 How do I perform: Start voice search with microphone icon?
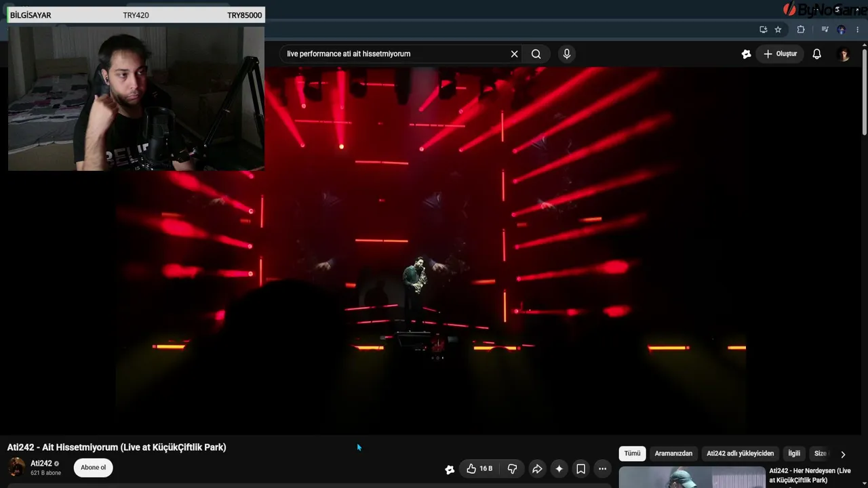pos(567,54)
